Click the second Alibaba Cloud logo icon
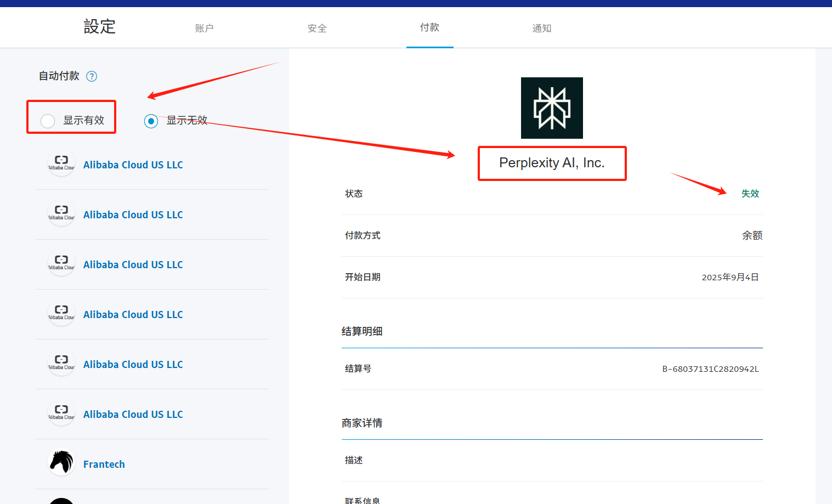The height and width of the screenshot is (504, 832). click(61, 213)
